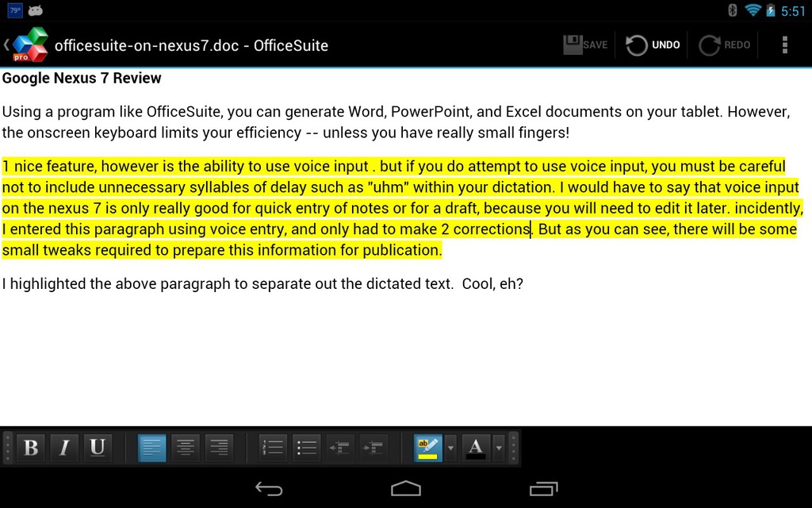812x508 pixels.
Task: Open the three-dot overflow menu
Action: 785,45
